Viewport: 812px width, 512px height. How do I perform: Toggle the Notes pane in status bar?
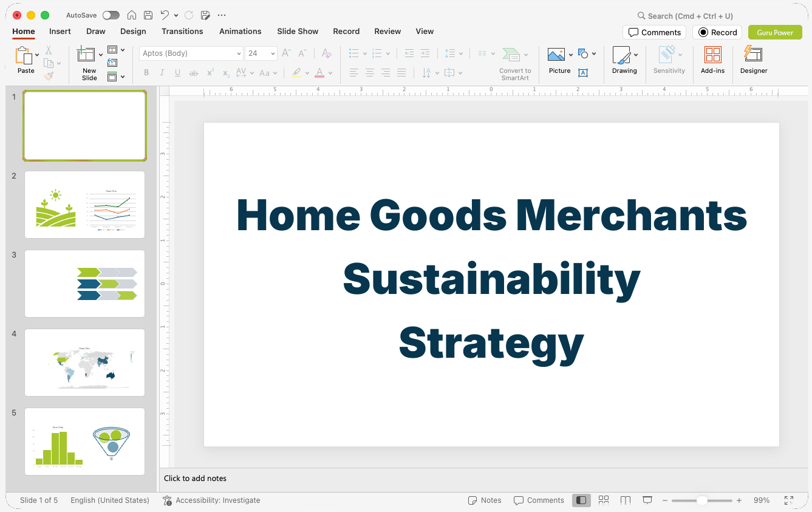485,500
